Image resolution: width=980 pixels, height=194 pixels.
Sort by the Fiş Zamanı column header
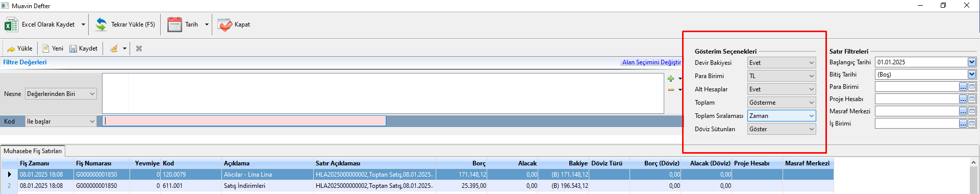[x=35, y=163]
